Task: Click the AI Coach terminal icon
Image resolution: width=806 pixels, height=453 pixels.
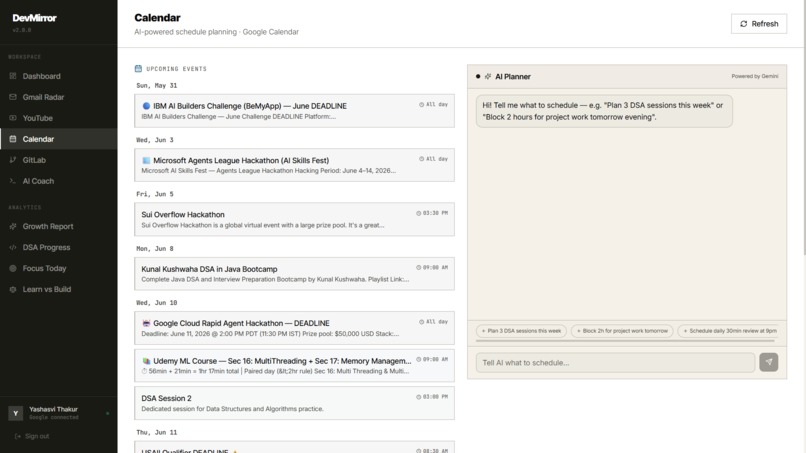Action: (13, 181)
